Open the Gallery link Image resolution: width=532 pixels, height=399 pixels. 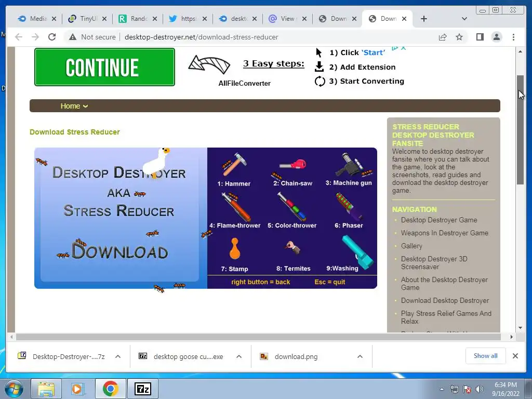[411, 246]
